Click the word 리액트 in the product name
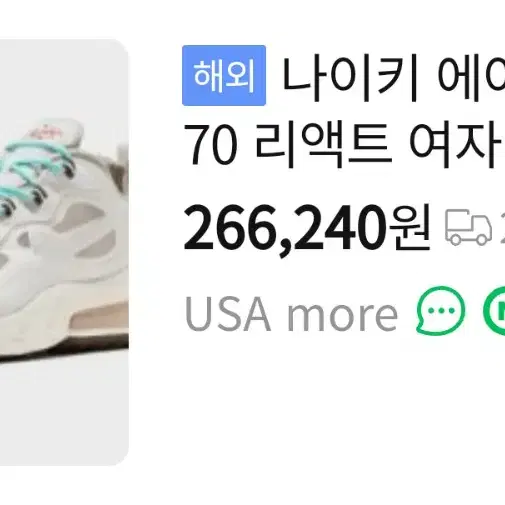This screenshot has width=505, height=505. coord(322,146)
